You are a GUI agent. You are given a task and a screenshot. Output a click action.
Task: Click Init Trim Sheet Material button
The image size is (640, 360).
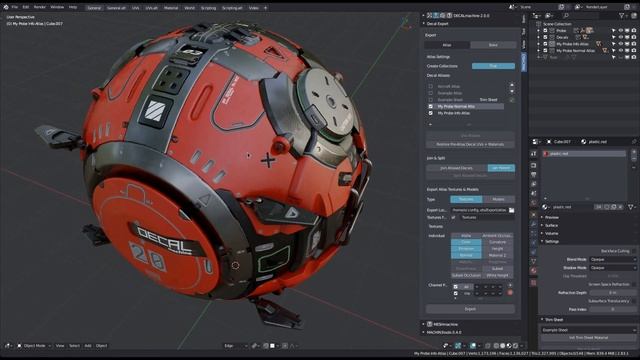coord(588,338)
